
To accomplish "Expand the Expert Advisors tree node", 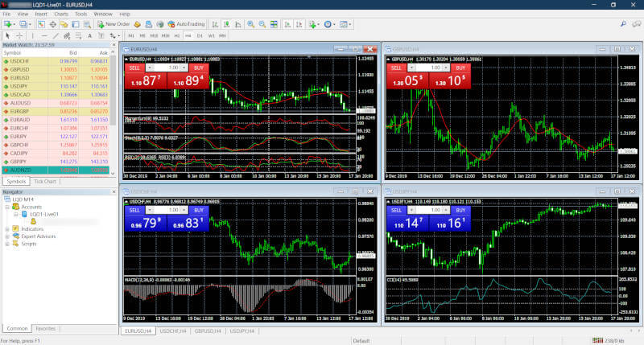I will [x=6, y=236].
